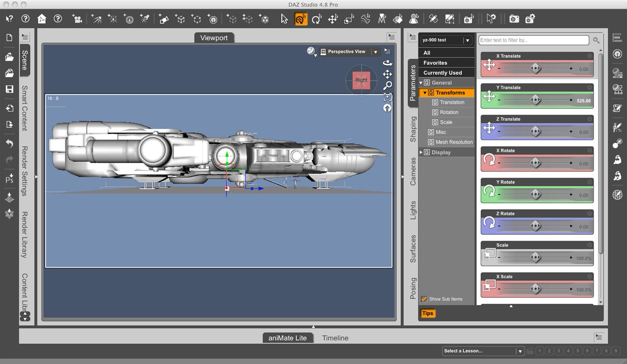Click the Render camera icon
Screen dimensions: 627x364
514,19
